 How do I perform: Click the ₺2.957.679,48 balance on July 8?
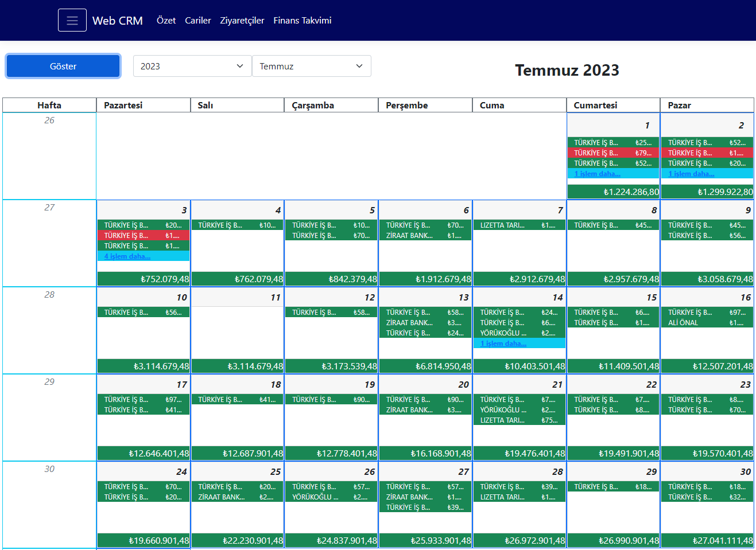pos(613,279)
